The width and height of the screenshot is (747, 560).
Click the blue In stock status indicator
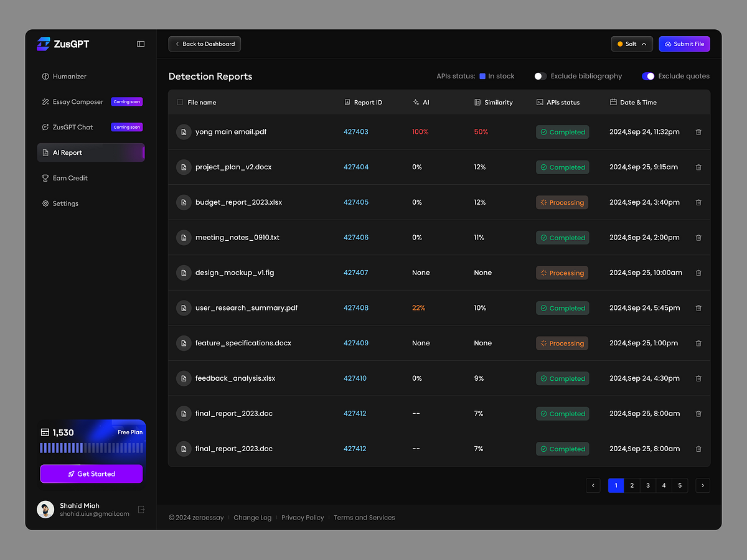point(482,76)
